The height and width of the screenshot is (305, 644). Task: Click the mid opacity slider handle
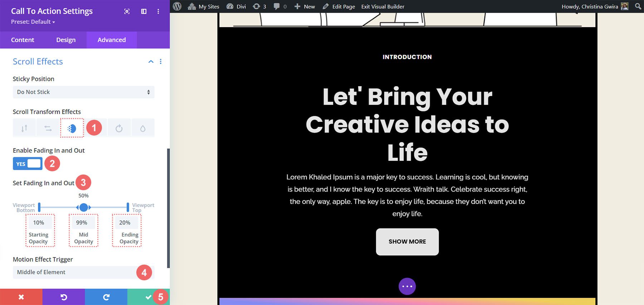(x=83, y=207)
